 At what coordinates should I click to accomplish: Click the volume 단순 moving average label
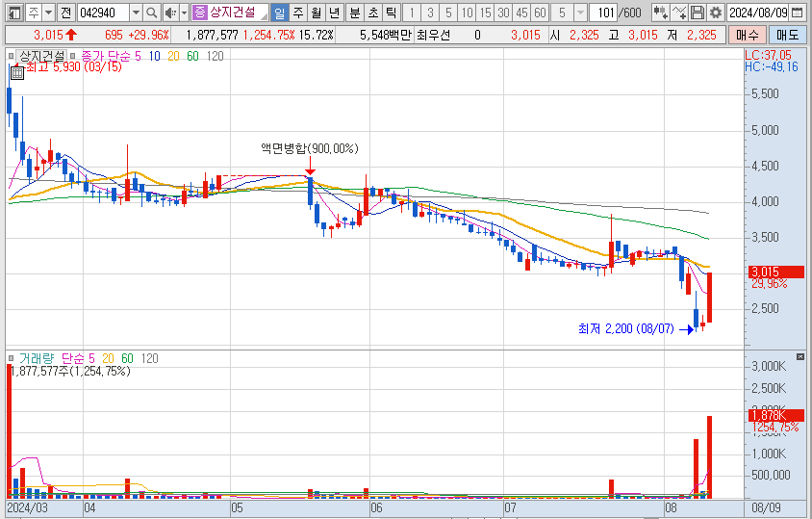pos(72,358)
